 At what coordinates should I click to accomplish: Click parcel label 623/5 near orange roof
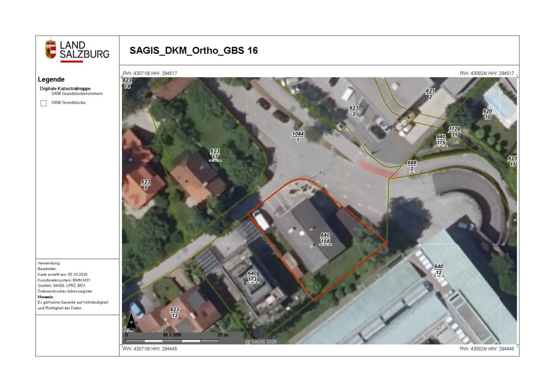click(146, 185)
